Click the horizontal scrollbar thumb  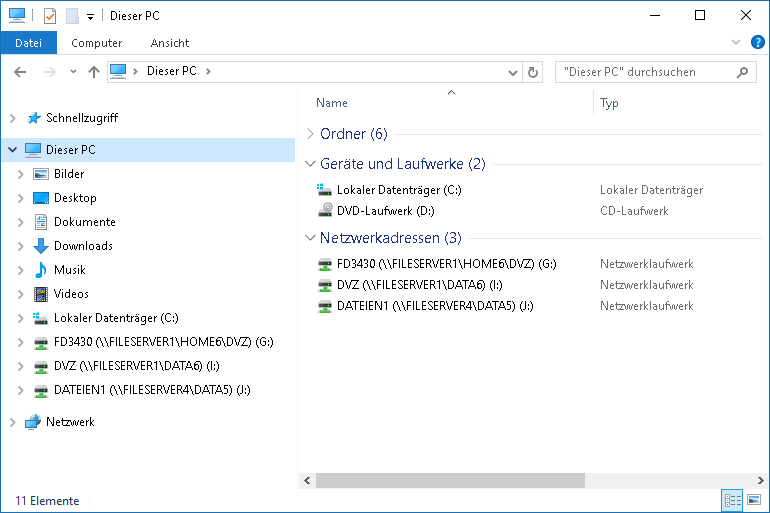tap(450, 481)
